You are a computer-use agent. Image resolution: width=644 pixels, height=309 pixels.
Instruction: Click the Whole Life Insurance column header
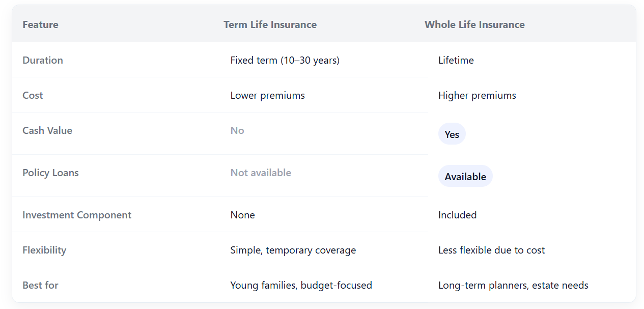474,24
